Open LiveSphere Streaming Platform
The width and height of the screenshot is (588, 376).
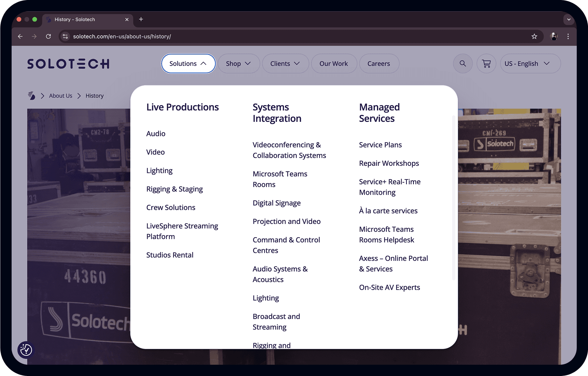click(x=182, y=231)
